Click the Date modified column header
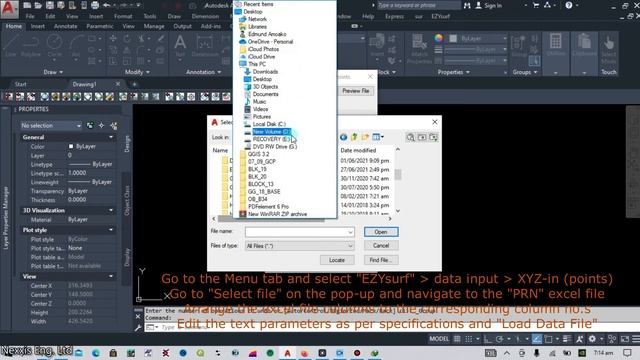 click(x=358, y=150)
